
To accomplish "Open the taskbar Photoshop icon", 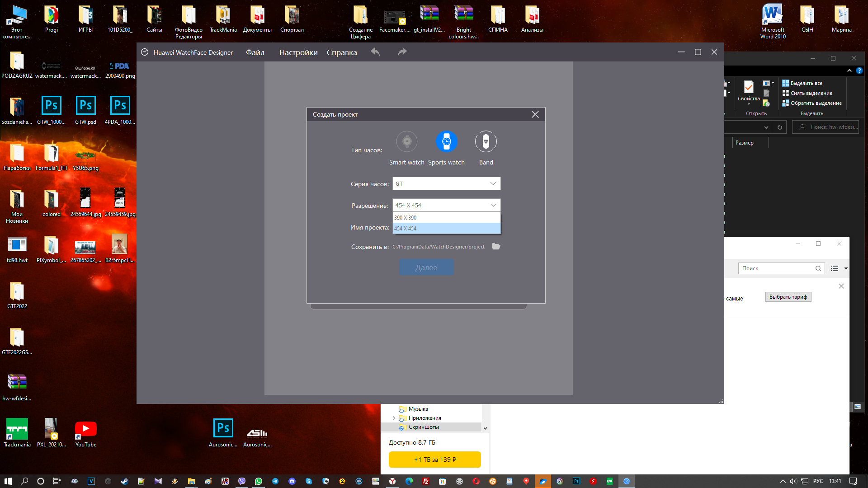I will tap(576, 481).
